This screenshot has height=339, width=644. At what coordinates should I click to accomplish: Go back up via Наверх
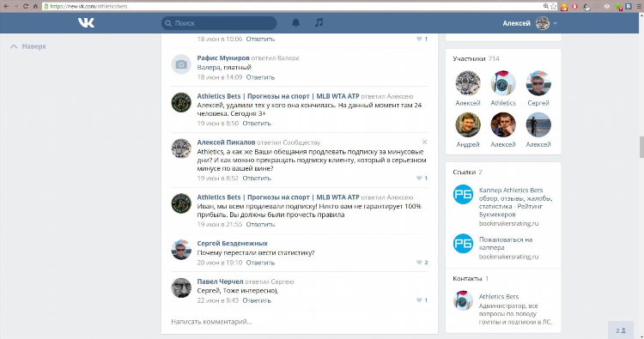pos(28,46)
